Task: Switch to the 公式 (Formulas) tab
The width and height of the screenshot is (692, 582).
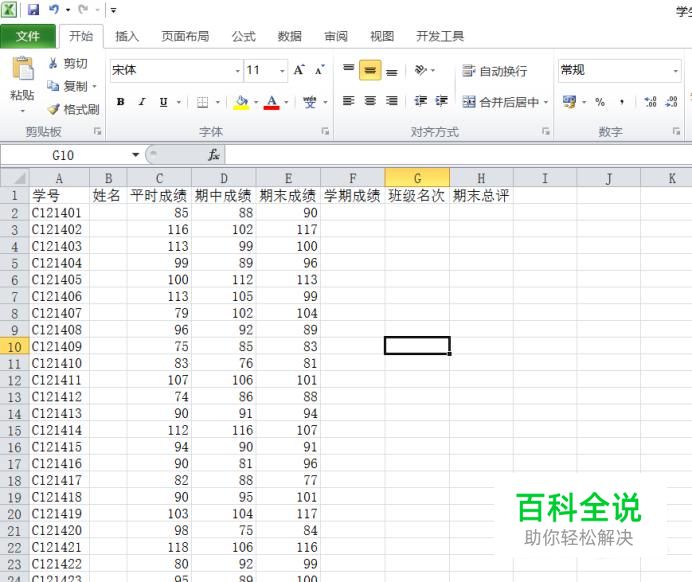Action: click(x=244, y=36)
